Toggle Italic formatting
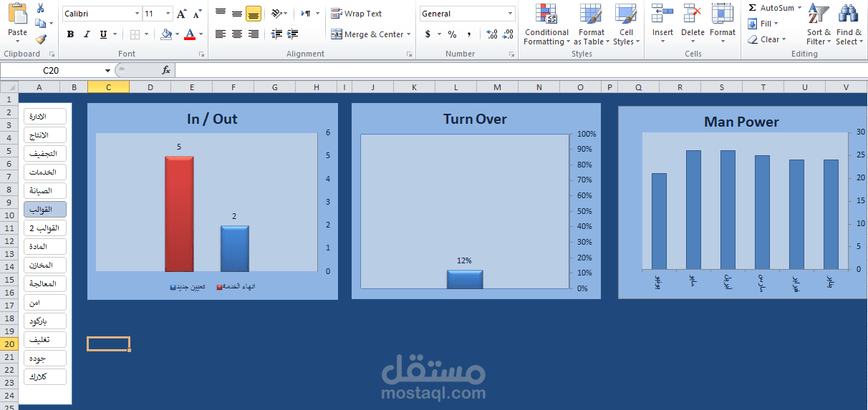This screenshot has height=410, width=868. (87, 34)
